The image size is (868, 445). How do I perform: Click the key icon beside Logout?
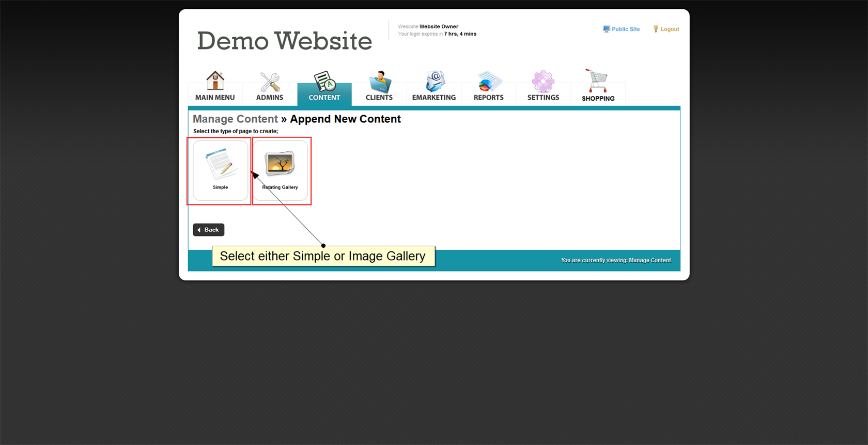pyautogui.click(x=656, y=29)
